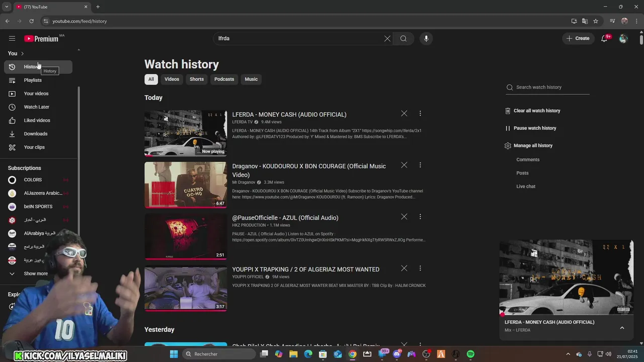Open the Posts history link
Screen dimensions: 644x362
522,173
